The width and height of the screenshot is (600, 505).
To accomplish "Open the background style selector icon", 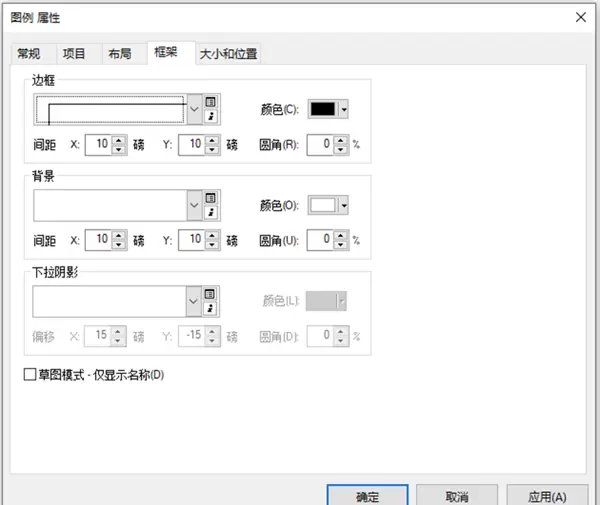I will tap(211, 198).
